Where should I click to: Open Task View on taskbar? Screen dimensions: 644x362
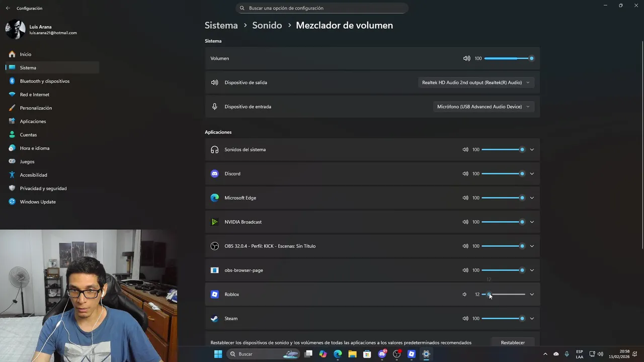[308, 354]
